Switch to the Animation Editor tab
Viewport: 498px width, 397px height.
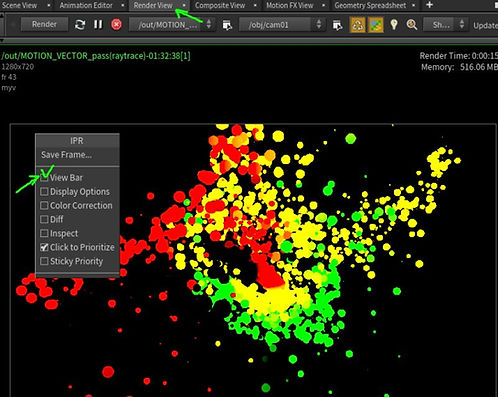tap(86, 5)
